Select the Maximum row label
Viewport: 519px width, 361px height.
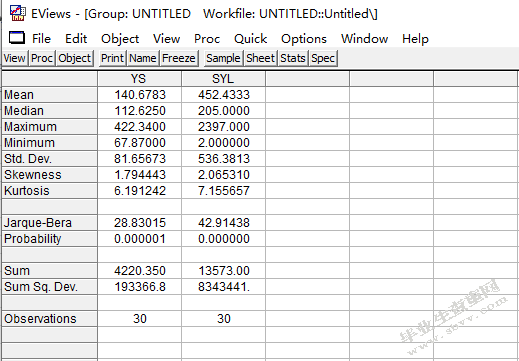click(49, 127)
